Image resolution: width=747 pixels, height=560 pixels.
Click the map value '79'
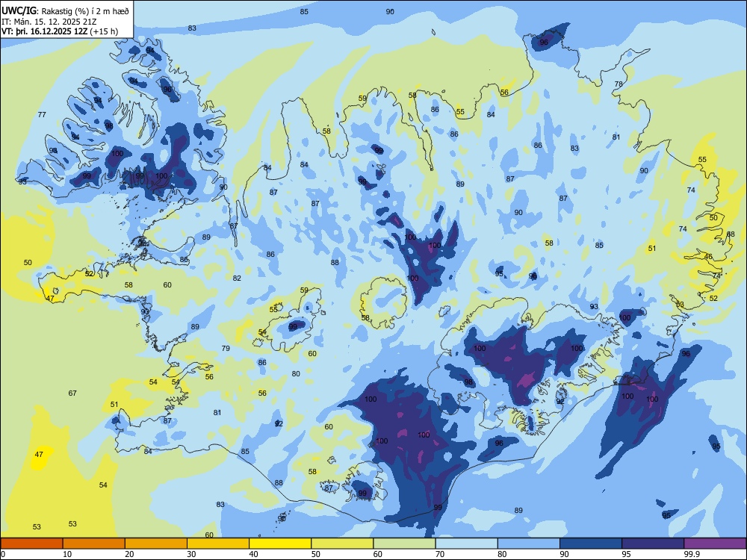226,348
